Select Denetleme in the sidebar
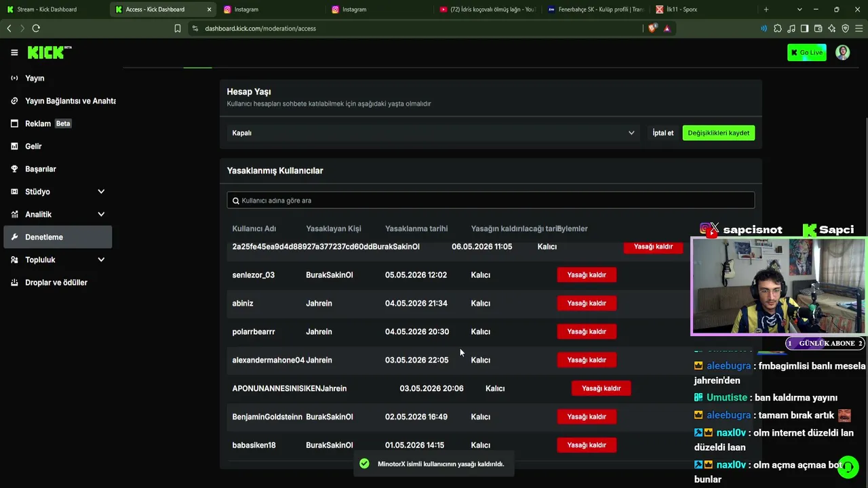The width and height of the screenshot is (868, 488). tap(58, 237)
